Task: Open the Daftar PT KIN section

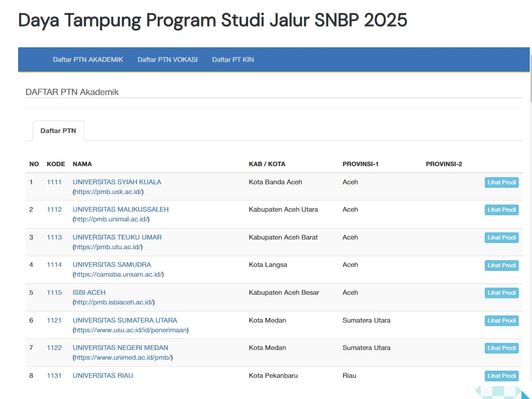Action: coord(233,59)
